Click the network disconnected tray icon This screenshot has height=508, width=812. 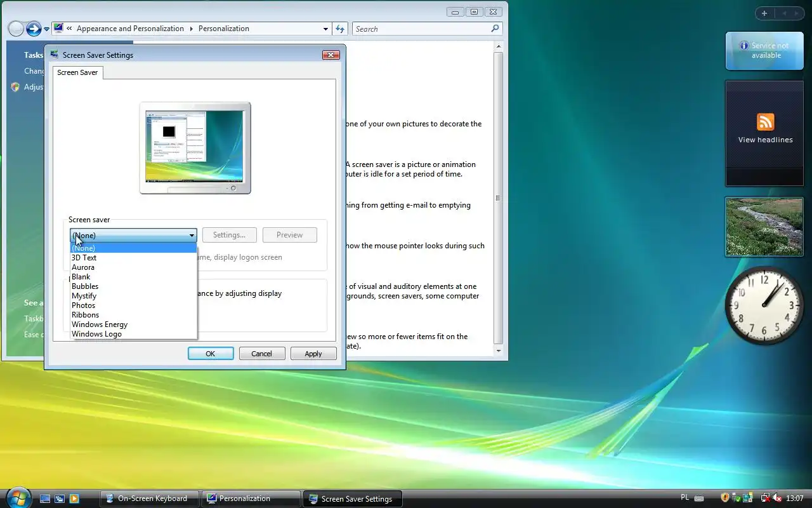[x=765, y=498]
